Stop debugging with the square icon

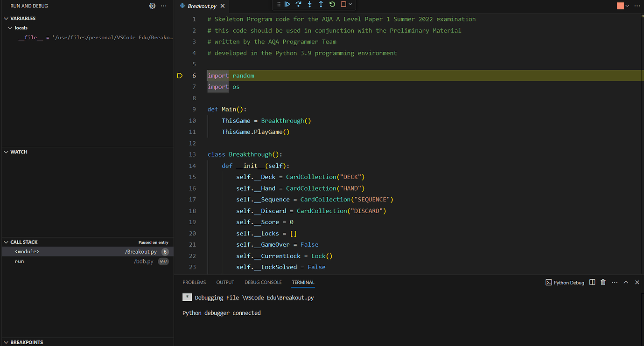click(343, 4)
